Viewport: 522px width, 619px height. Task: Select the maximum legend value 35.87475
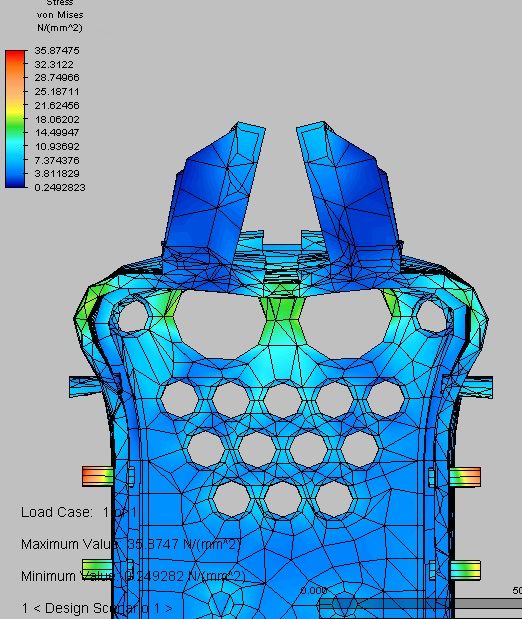tap(57, 51)
